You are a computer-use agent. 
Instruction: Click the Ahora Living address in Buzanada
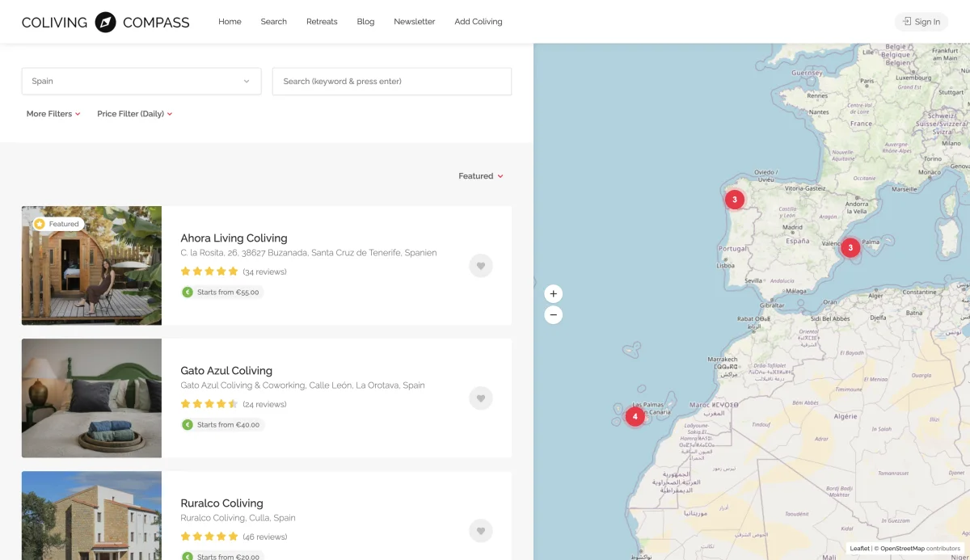pos(309,253)
